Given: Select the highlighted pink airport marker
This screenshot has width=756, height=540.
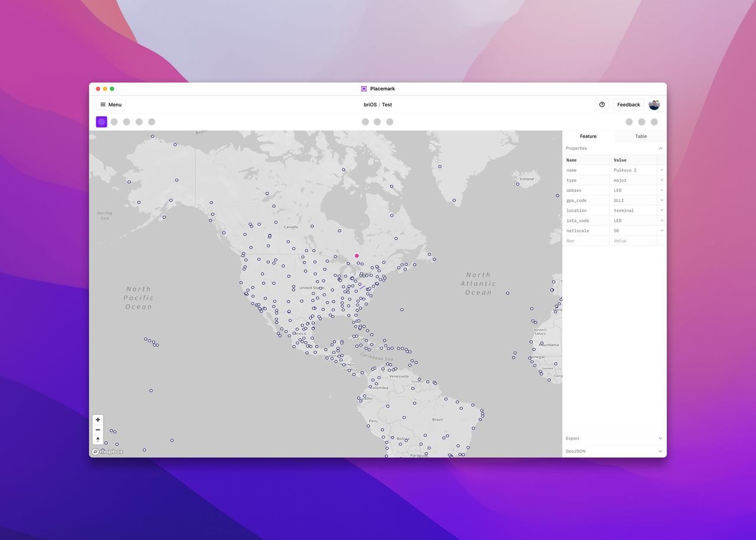Looking at the screenshot, I should [x=357, y=256].
